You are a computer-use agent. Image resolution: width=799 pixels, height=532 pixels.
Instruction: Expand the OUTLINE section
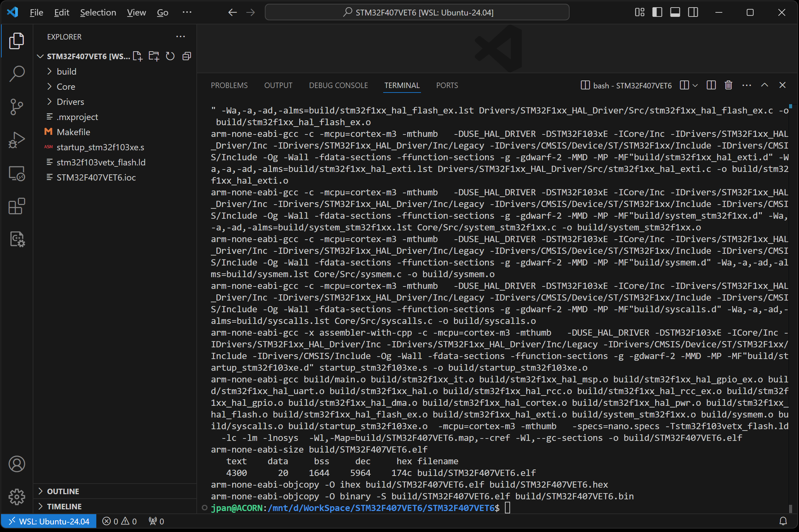63,491
